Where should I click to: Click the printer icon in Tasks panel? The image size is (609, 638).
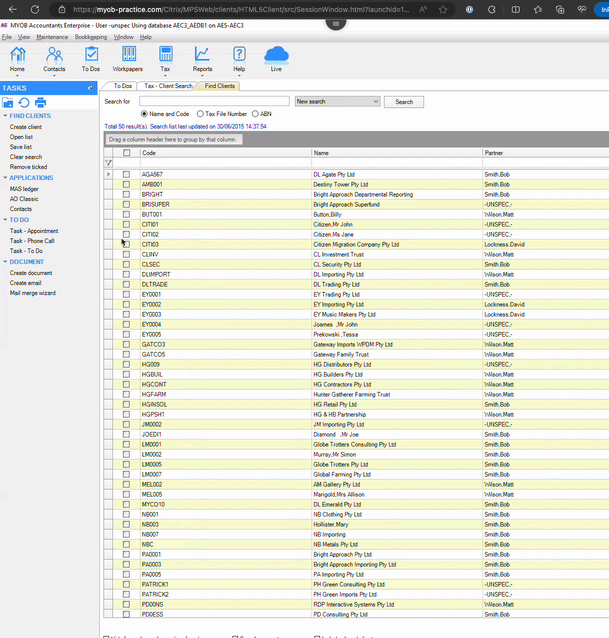point(41,102)
